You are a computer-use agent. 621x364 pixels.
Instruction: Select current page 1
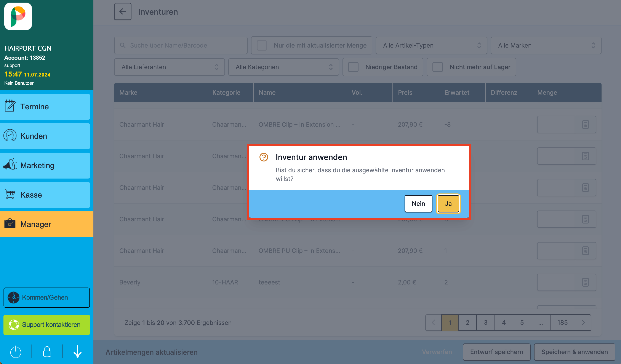click(x=450, y=323)
